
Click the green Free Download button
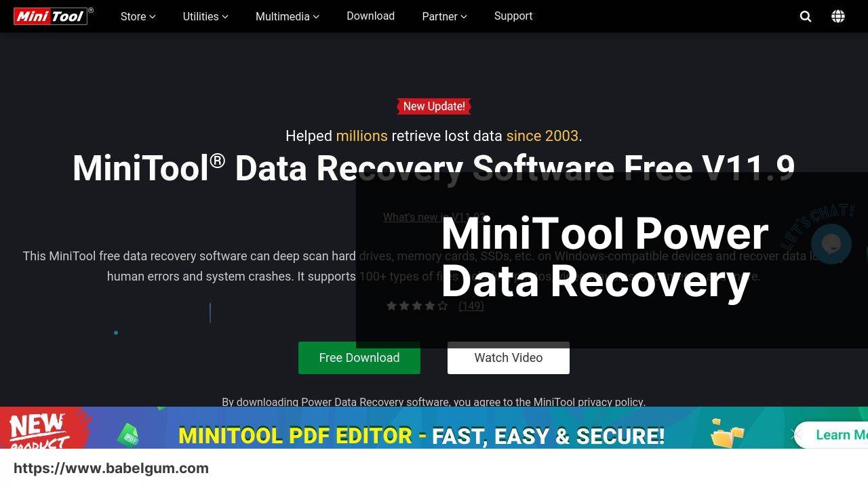coord(359,358)
